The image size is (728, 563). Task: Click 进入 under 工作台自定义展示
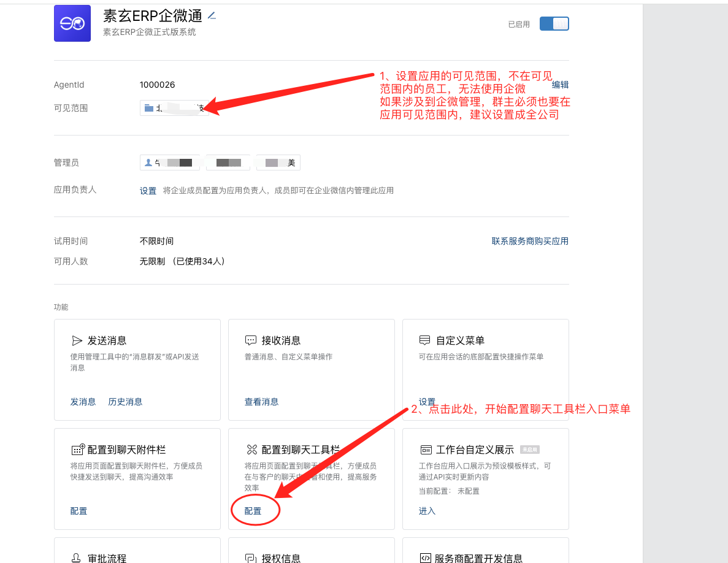[x=427, y=511]
